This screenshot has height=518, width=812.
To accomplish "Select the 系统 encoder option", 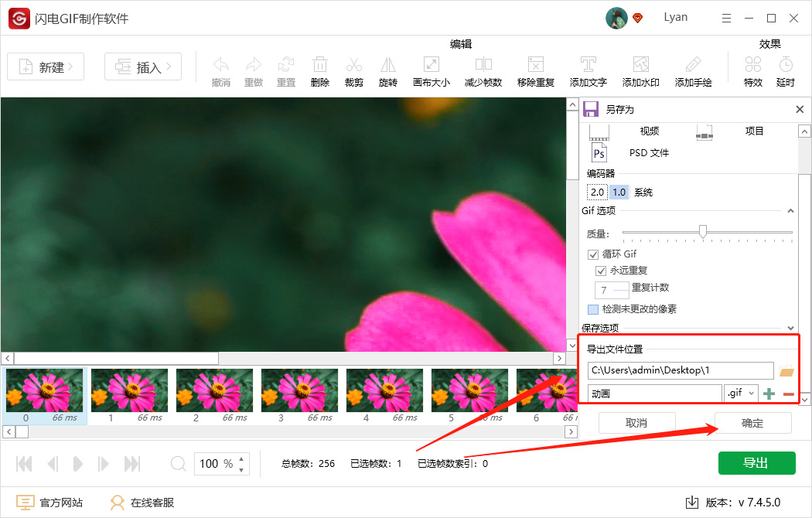I will click(643, 193).
